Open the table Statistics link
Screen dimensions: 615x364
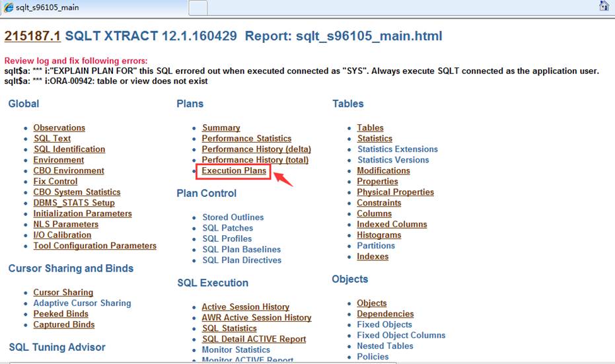click(x=375, y=139)
